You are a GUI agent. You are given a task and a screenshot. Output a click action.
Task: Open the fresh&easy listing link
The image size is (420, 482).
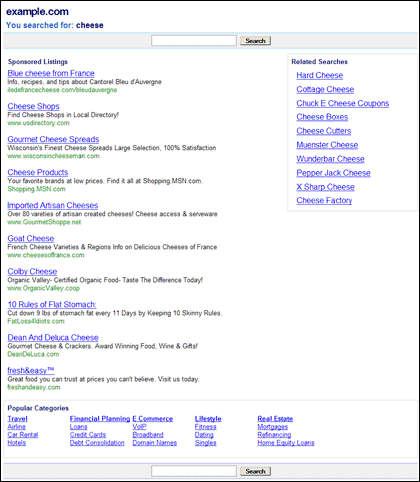pos(31,370)
